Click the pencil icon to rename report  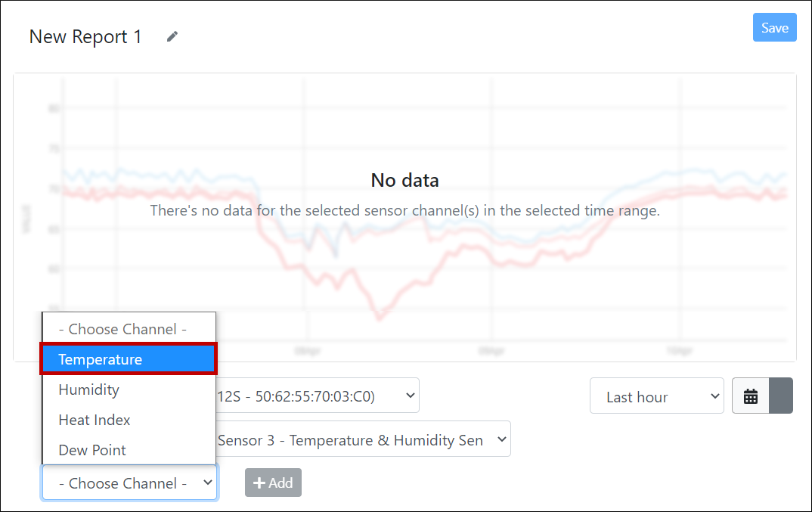click(x=172, y=36)
